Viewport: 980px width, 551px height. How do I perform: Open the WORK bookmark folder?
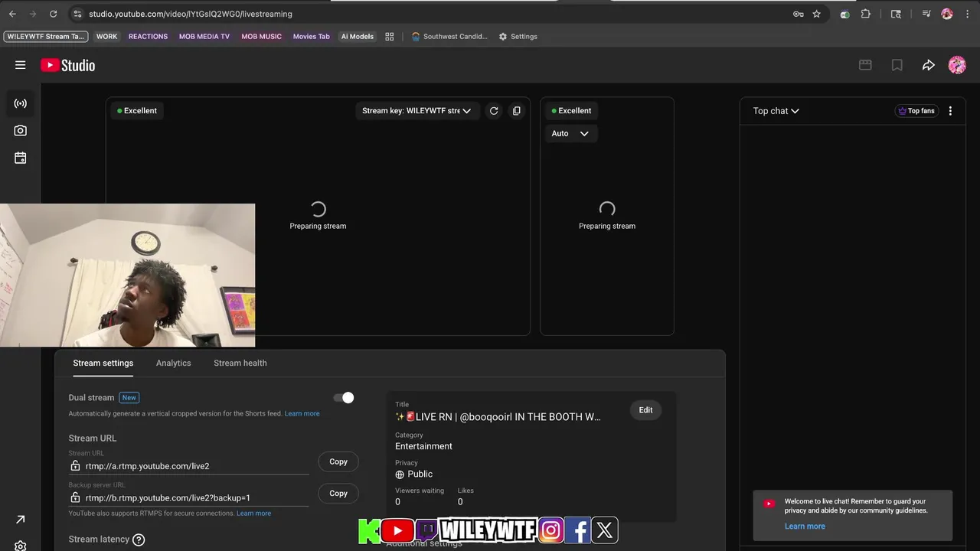click(107, 37)
